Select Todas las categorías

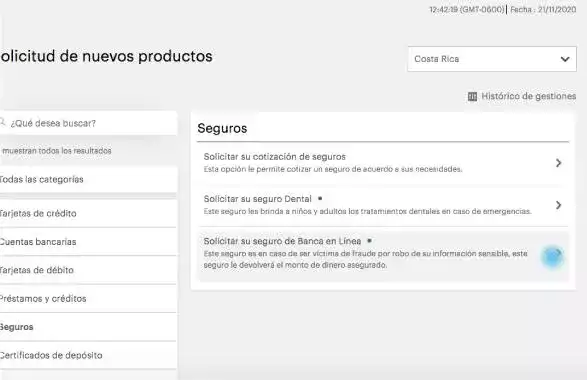(x=88, y=179)
